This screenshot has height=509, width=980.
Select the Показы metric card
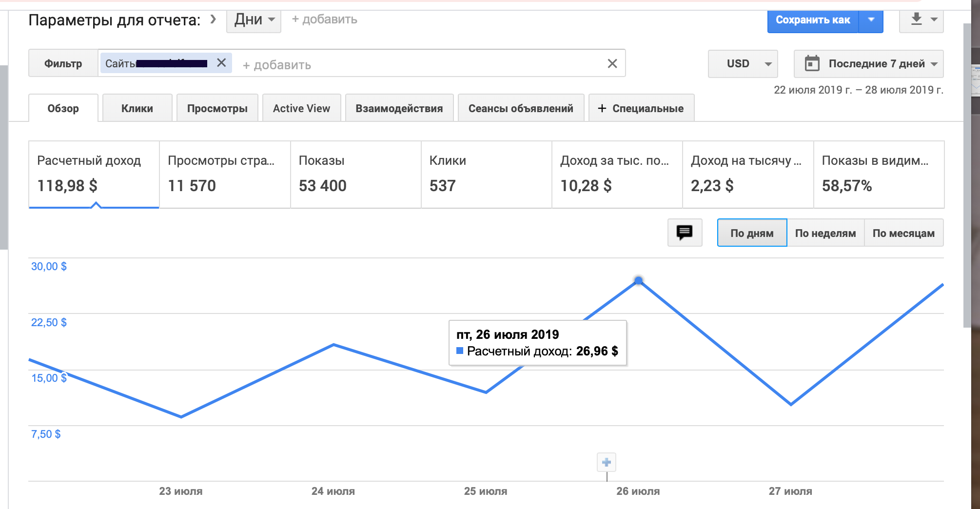356,175
